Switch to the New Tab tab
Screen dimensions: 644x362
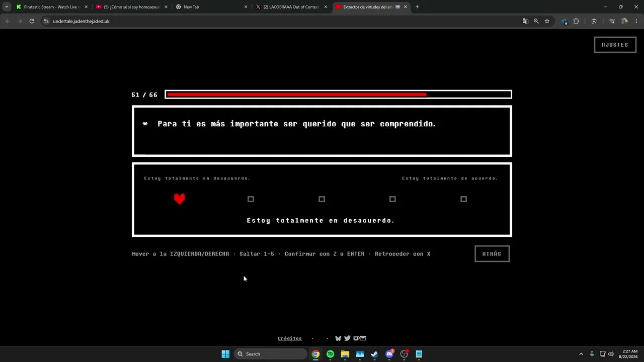coord(211,7)
